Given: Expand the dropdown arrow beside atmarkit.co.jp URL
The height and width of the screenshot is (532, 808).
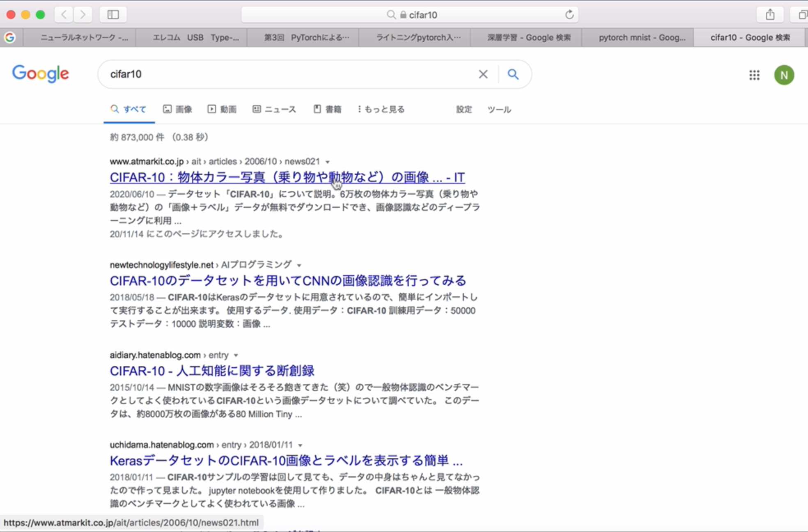Looking at the screenshot, I should pyautogui.click(x=328, y=162).
